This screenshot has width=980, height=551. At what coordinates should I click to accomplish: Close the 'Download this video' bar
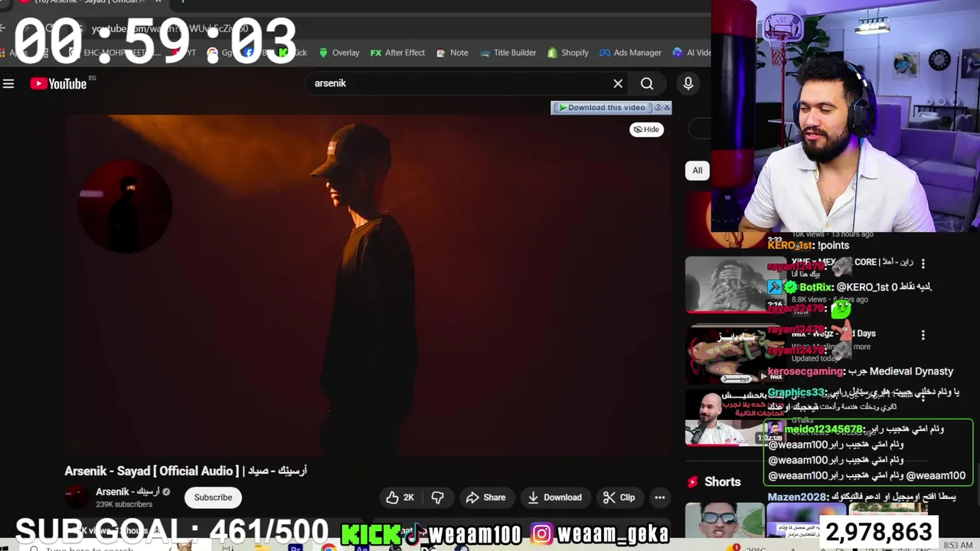[667, 107]
